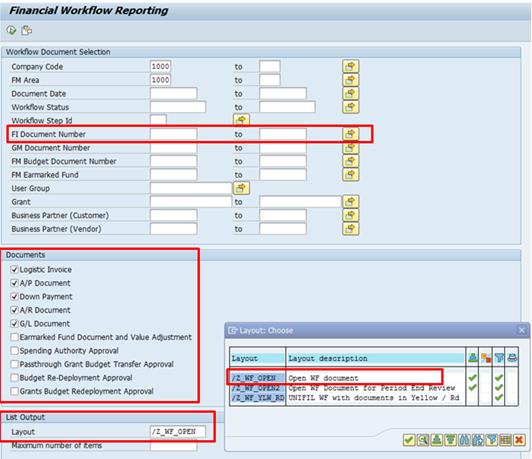Check Passthrough Grant Budget Transfer Approval
This screenshot has width=532, height=459.
[15, 364]
